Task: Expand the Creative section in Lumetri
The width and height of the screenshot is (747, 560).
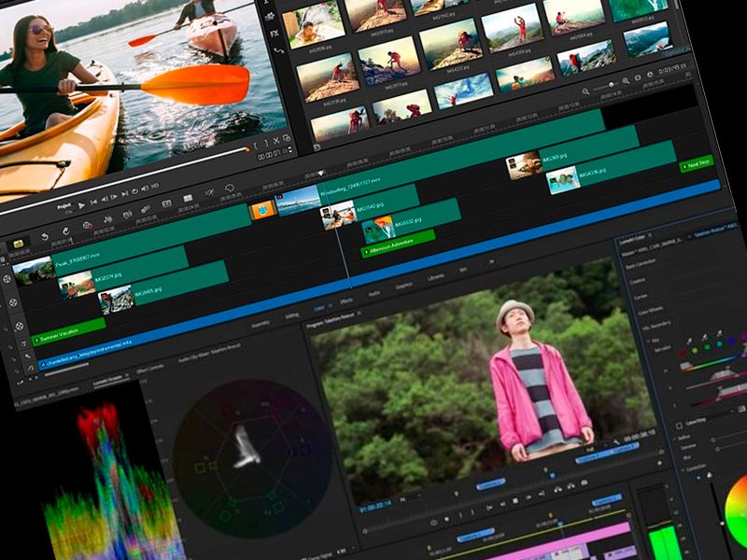Action: [x=639, y=280]
